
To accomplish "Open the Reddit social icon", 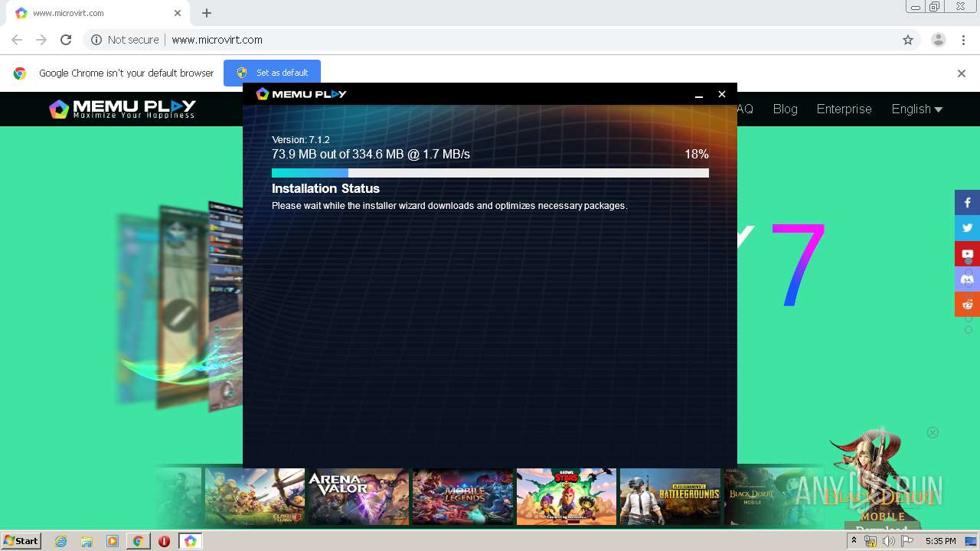I will pos(967,304).
